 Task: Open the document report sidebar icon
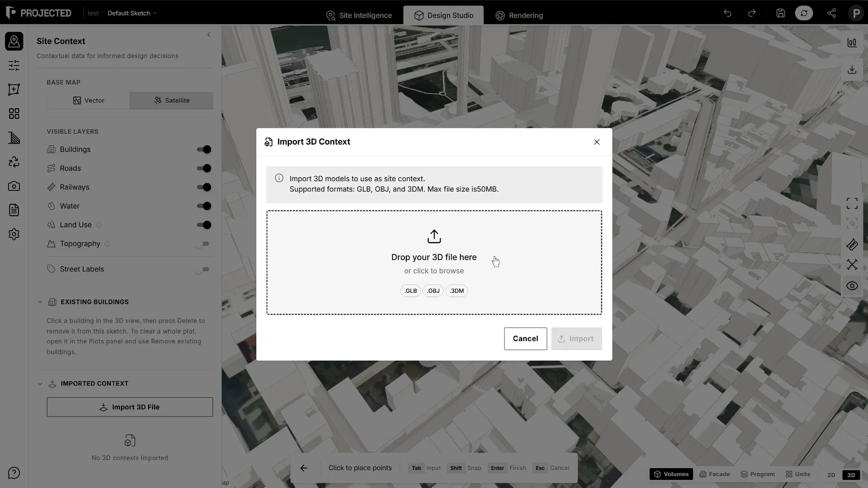(14, 210)
